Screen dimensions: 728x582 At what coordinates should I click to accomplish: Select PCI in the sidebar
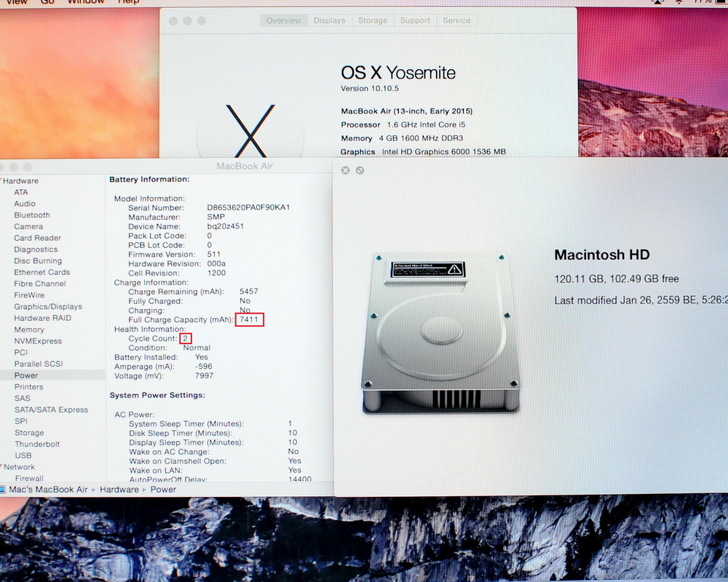[x=21, y=352]
